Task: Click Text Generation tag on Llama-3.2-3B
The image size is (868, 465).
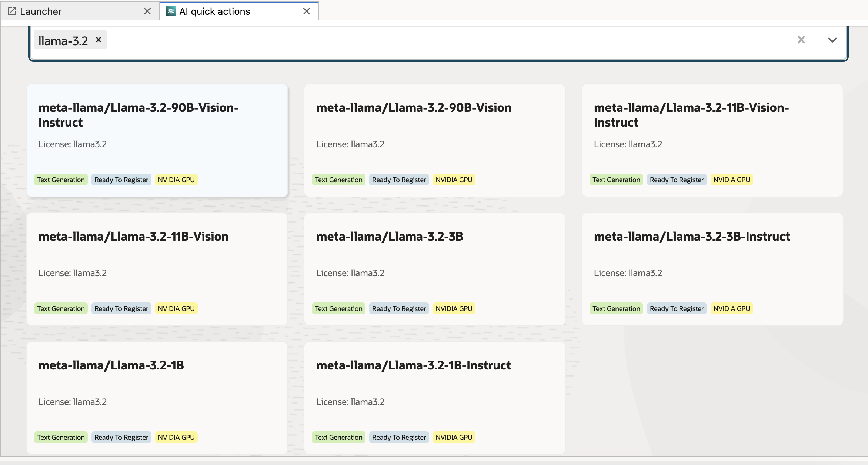Action: pos(338,308)
